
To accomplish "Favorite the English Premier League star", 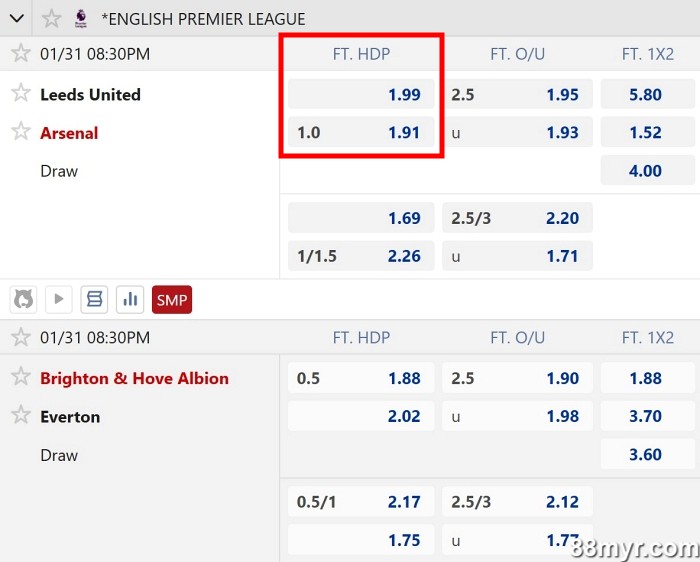I will tap(52, 18).
